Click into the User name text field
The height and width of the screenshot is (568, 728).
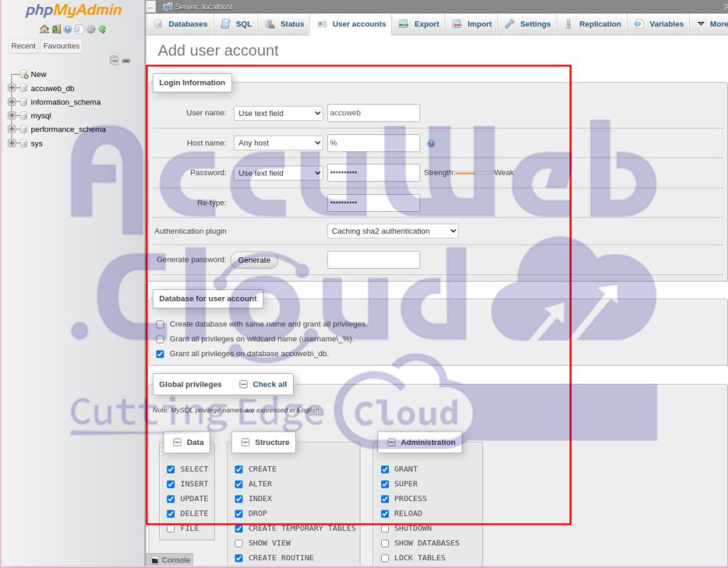tap(373, 113)
